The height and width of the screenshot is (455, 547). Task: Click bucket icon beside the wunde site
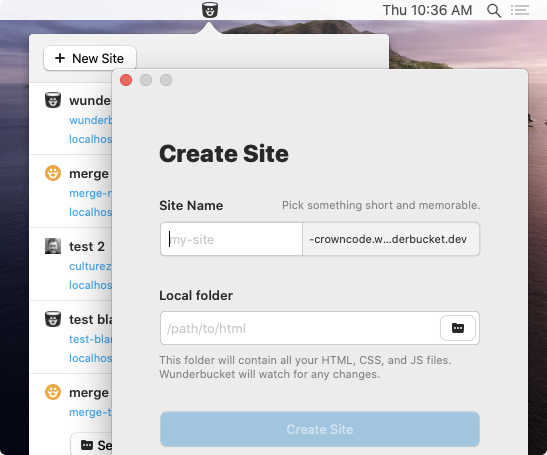tap(53, 100)
